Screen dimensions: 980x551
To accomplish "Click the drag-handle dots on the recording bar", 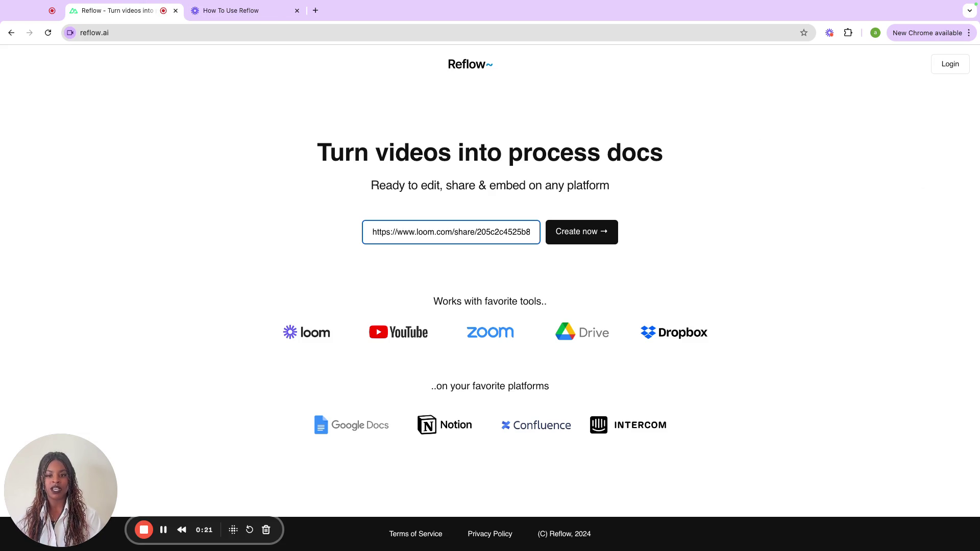I will [233, 530].
